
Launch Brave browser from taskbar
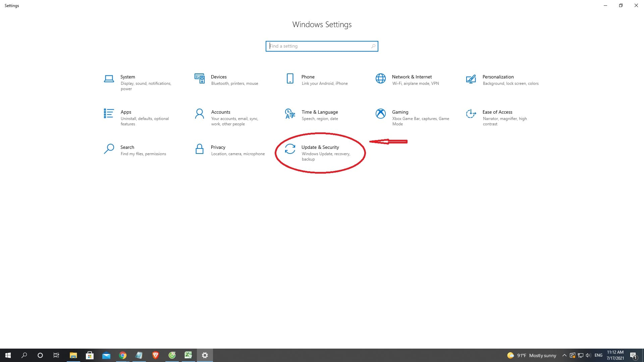(155, 355)
